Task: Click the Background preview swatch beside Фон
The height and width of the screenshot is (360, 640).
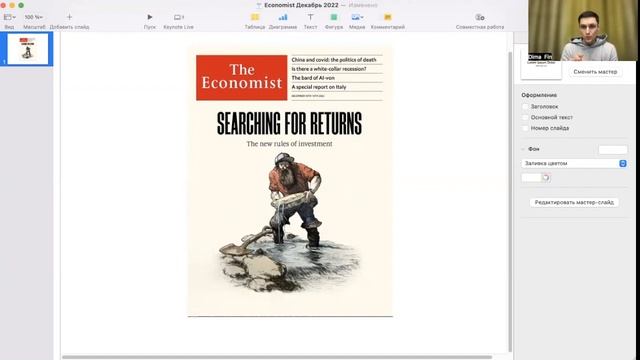Action: [613, 150]
